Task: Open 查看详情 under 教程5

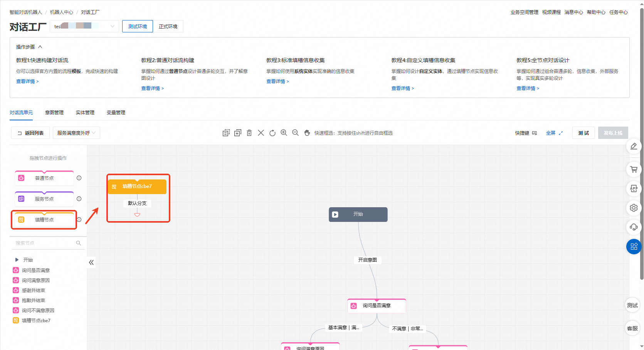Action: point(528,88)
